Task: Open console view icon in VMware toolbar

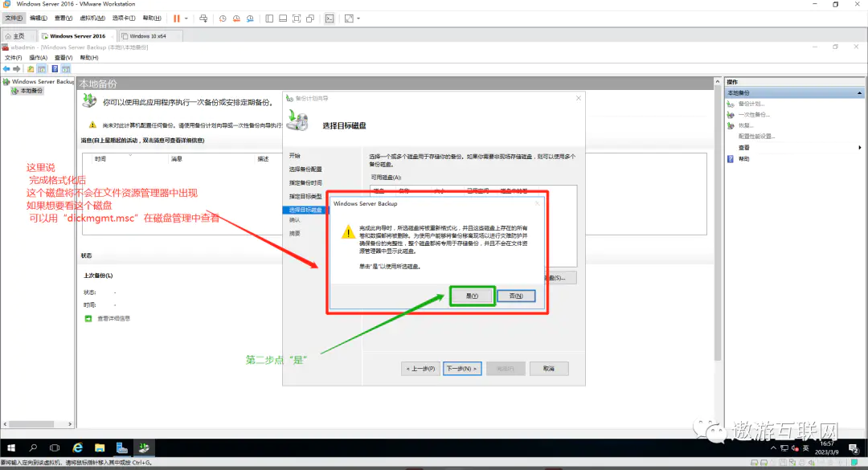Action: coord(330,18)
